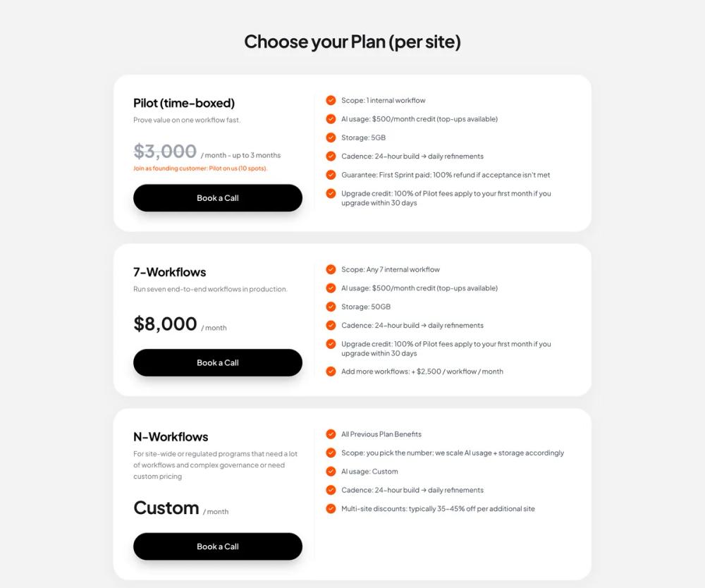Click the checkmark next to Storage: 5GB
This screenshot has width=705, height=588.
[x=331, y=137]
